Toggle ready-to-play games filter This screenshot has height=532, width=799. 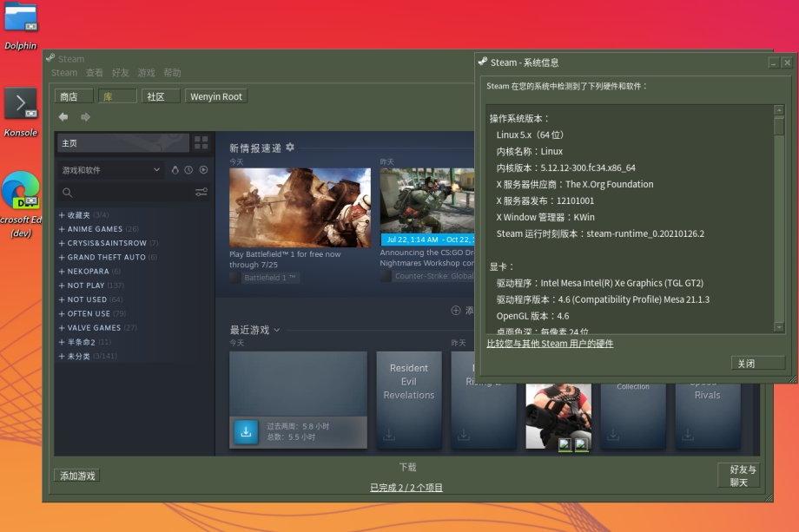(x=203, y=170)
